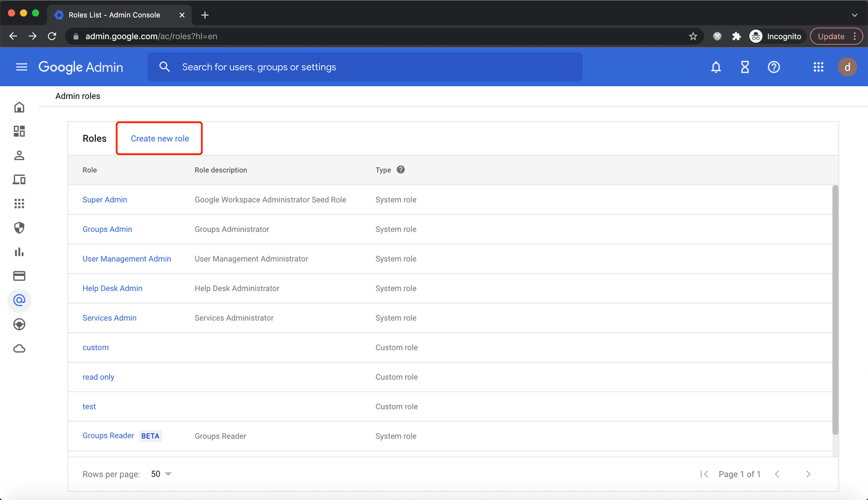Open Storage cloud icon in sidebar
Screen dimensions: 868x500
pos(19,349)
